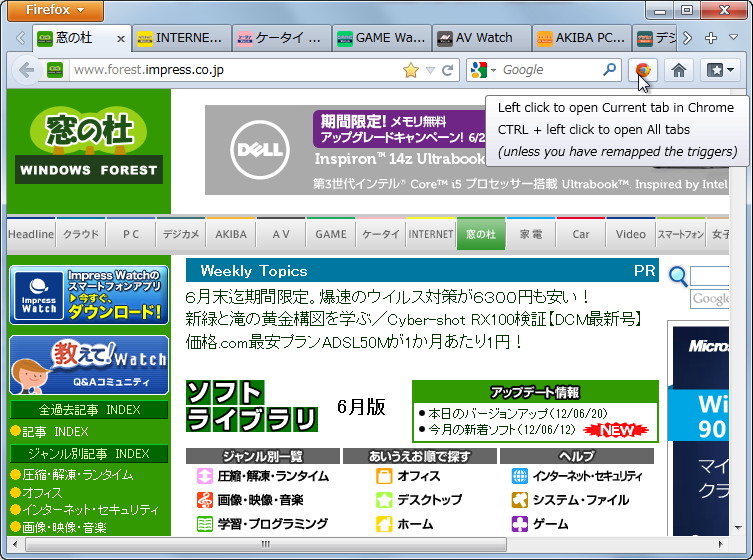Select the あいうえお順で探す tab header
This screenshot has width=753, height=560.
point(420,456)
